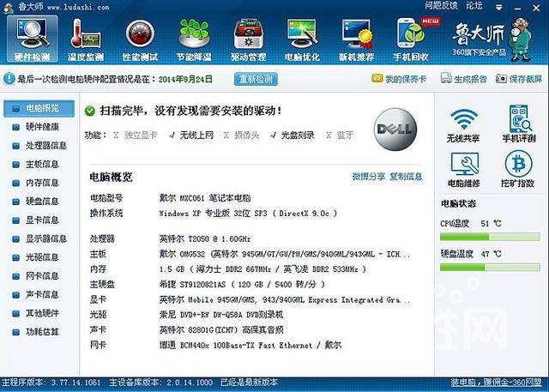Click the Dell brand logo
Image resolution: width=549 pixels, height=392 pixels.
click(395, 130)
